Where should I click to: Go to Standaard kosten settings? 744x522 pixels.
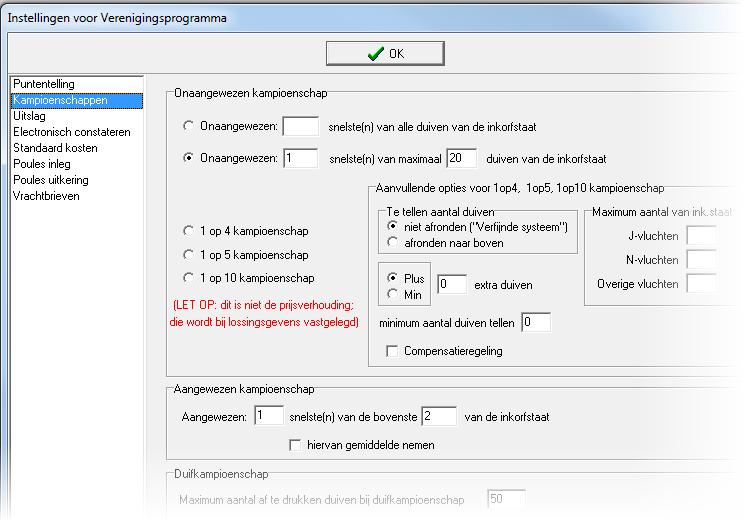[x=55, y=148]
